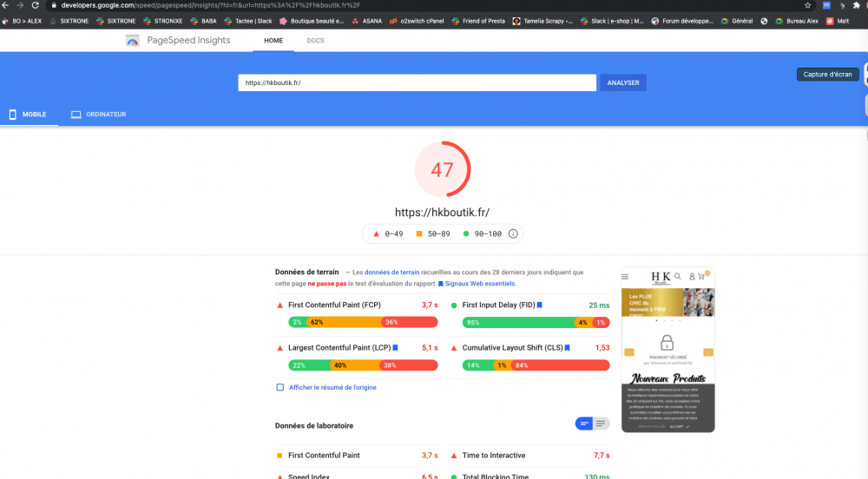868x479 pixels.
Task: Reload the page with the browser refresh icon
Action: pyautogui.click(x=35, y=5)
